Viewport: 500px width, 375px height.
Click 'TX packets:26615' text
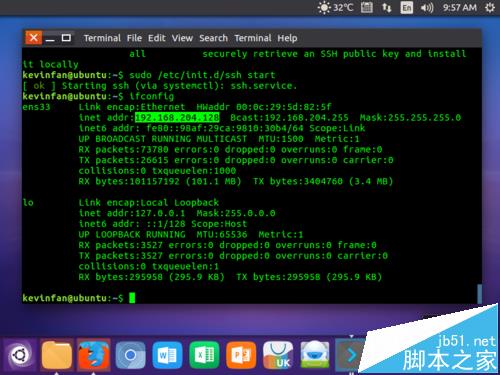coord(123,160)
